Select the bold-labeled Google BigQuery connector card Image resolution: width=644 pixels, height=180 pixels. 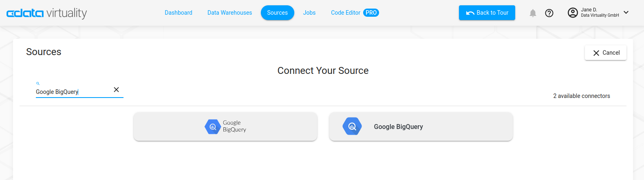421,127
